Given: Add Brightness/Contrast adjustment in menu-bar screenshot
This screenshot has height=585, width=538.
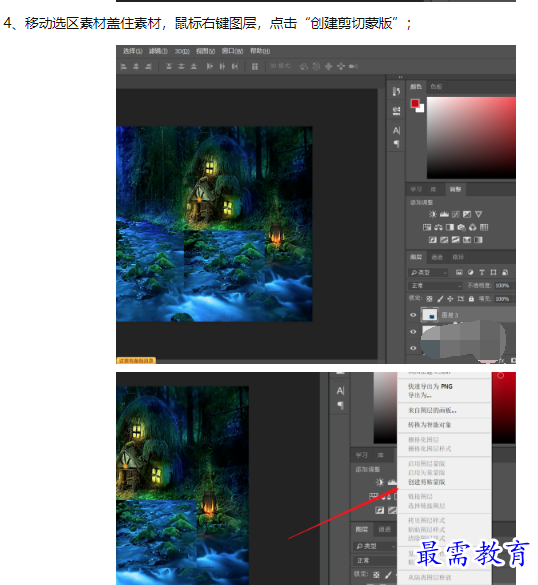Looking at the screenshot, I should tap(433, 214).
